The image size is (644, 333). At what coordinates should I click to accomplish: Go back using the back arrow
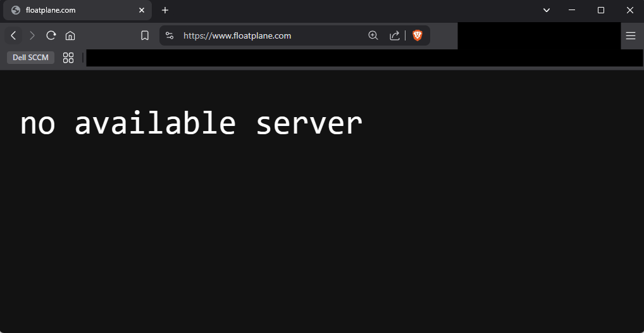(13, 35)
